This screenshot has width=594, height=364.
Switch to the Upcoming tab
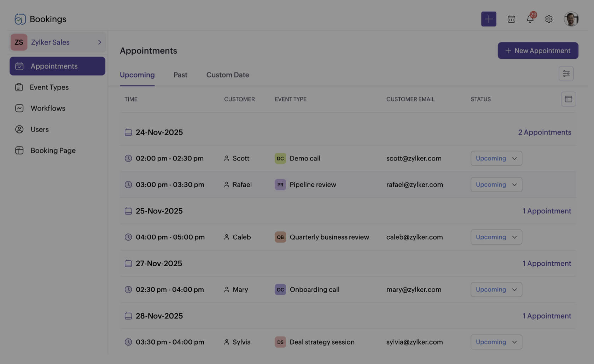137,75
